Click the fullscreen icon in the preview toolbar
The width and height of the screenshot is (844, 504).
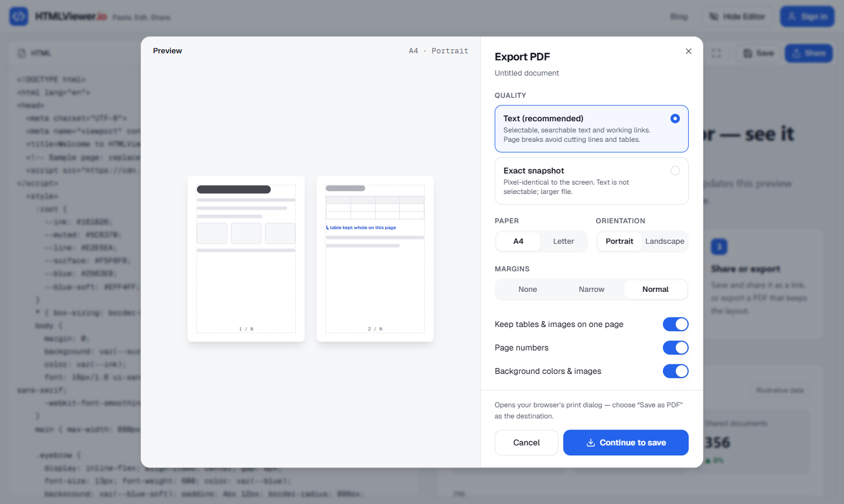716,53
